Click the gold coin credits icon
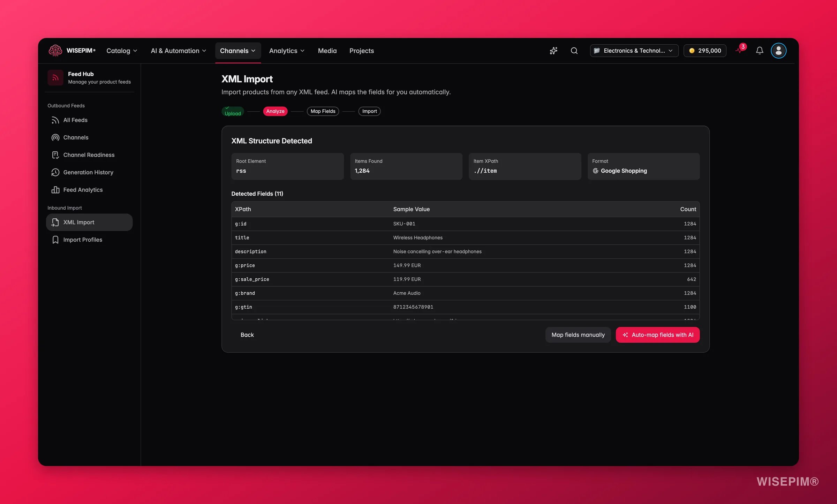 pos(692,51)
